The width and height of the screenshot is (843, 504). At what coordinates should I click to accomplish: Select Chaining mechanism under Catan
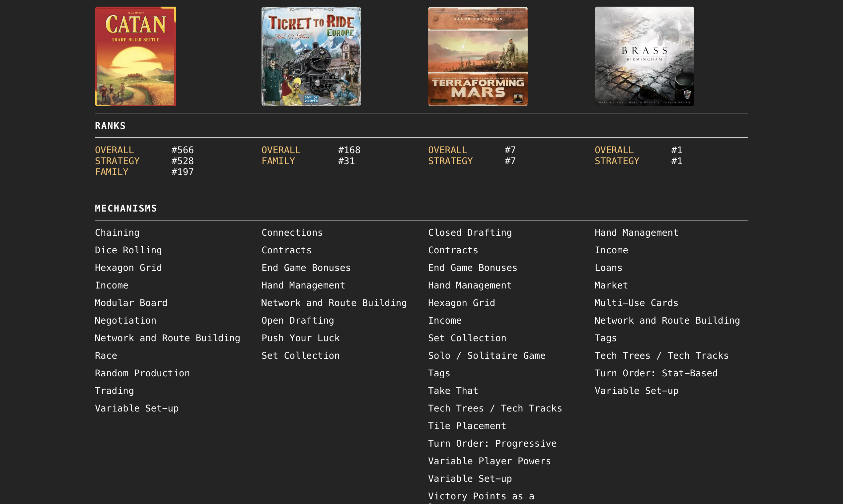pos(117,233)
